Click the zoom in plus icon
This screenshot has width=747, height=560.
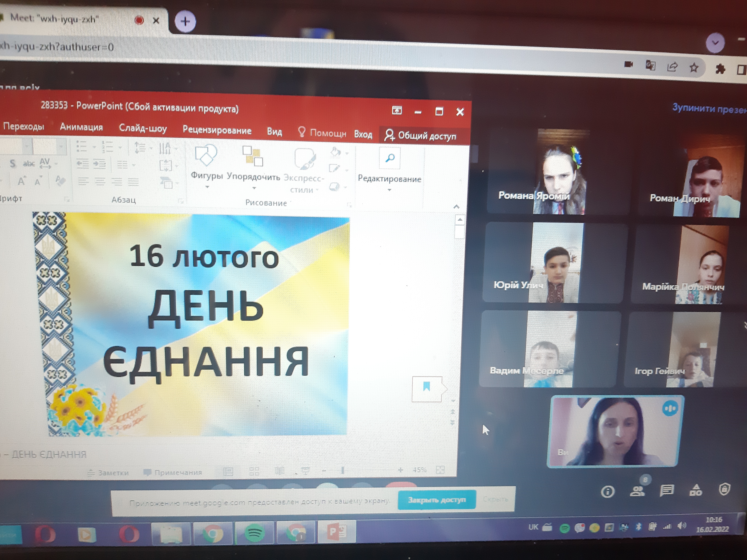coord(401,470)
